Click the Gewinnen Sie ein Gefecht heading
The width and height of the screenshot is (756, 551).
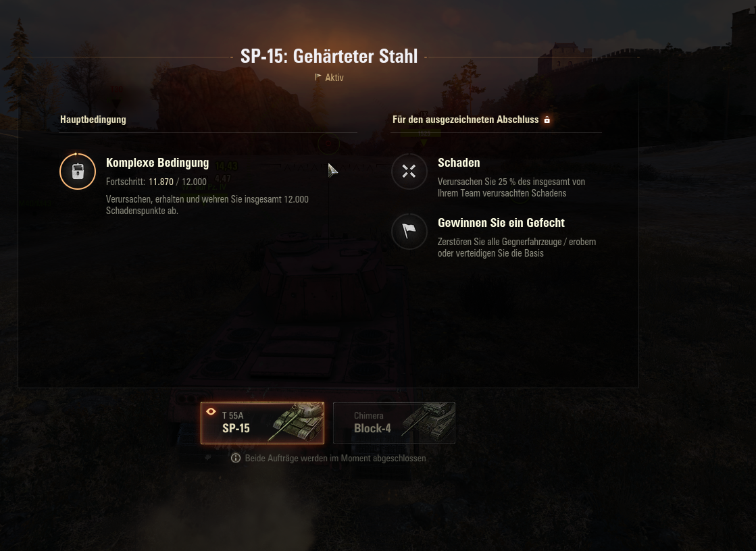pos(501,223)
